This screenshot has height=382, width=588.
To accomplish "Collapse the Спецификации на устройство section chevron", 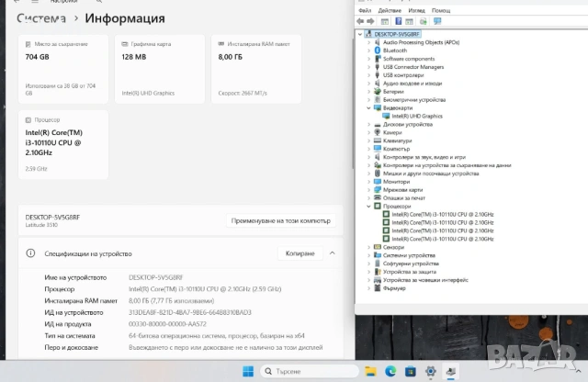I will tap(333, 253).
